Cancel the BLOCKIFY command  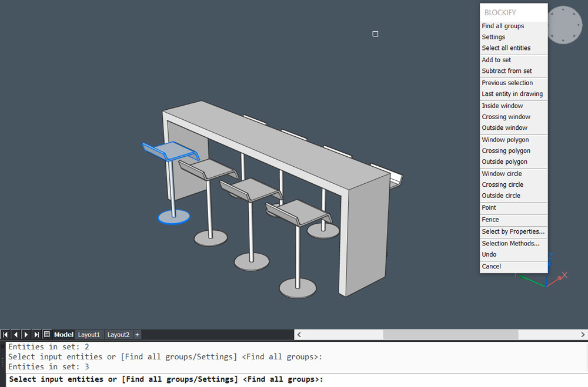[491, 267]
